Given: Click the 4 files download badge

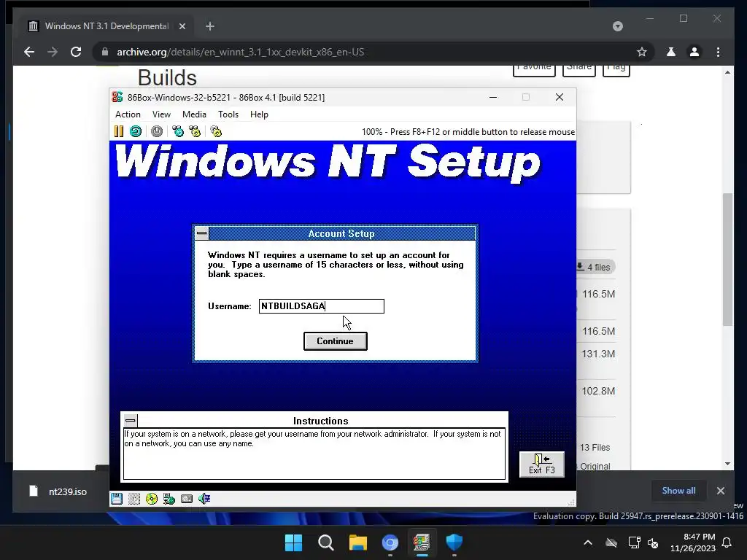Looking at the screenshot, I should [x=595, y=267].
